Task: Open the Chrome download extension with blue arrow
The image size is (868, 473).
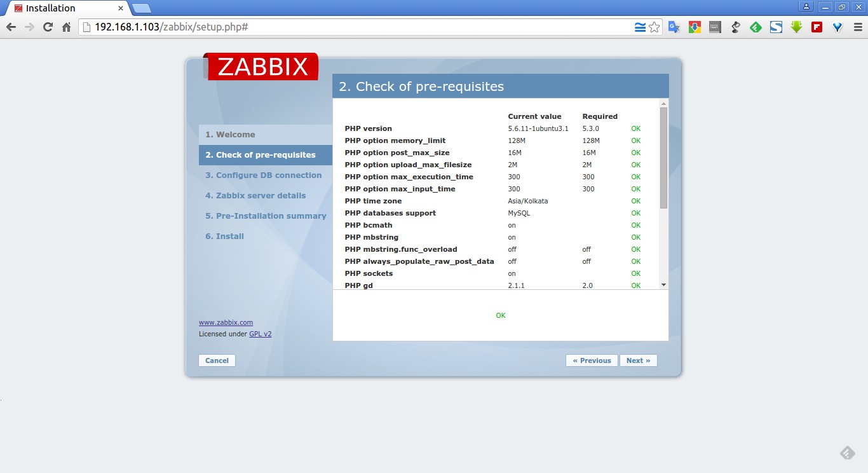Action: click(x=695, y=27)
